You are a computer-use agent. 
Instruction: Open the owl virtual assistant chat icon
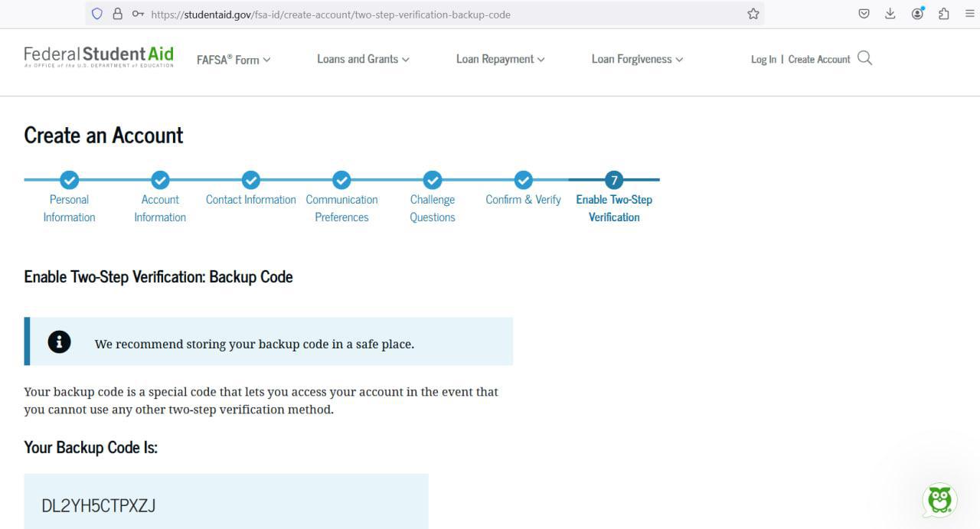(x=939, y=500)
